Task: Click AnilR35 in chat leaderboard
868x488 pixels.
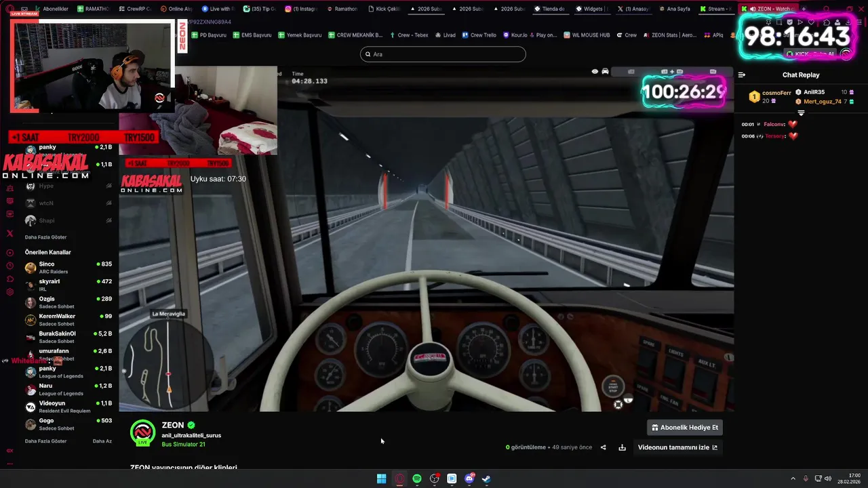Action: coord(814,92)
